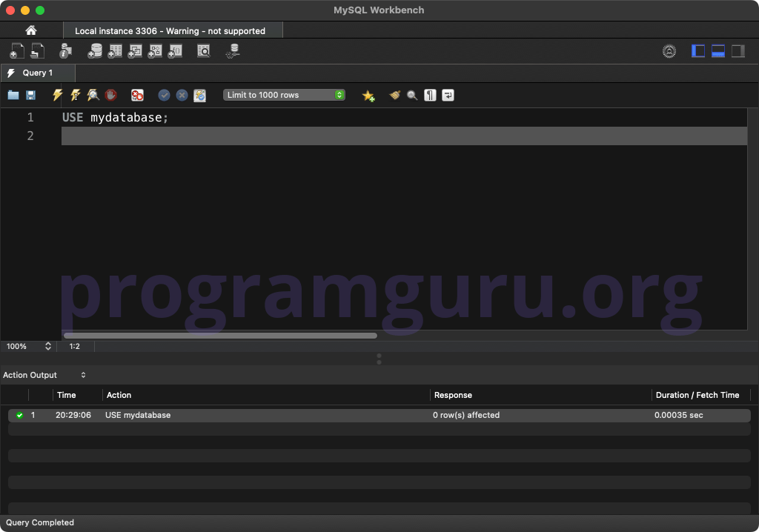
Task: Click the '20:29:06' time cell
Action: click(73, 415)
